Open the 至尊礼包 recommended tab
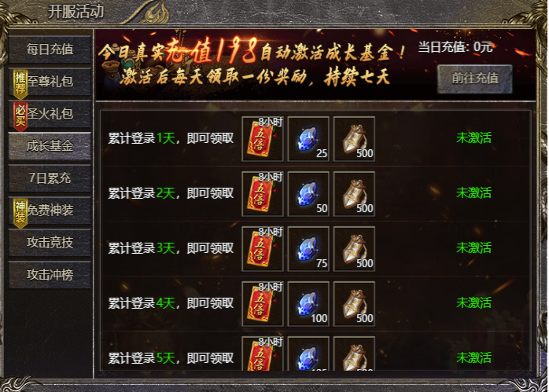This screenshot has height=392, width=549. (50, 82)
